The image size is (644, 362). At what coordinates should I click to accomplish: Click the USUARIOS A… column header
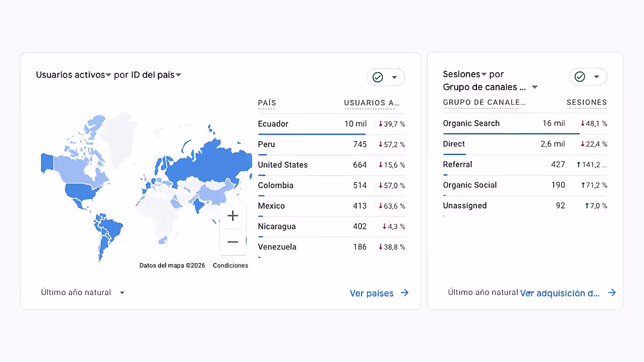372,103
